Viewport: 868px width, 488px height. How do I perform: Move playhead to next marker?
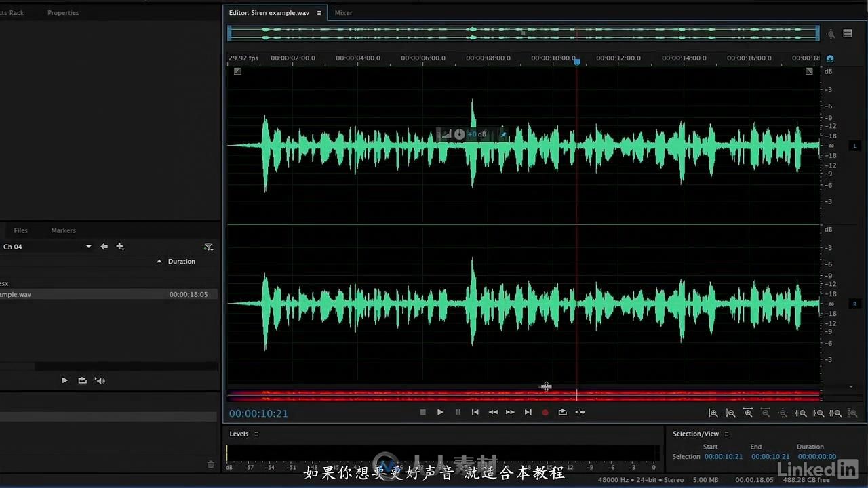pyautogui.click(x=528, y=412)
